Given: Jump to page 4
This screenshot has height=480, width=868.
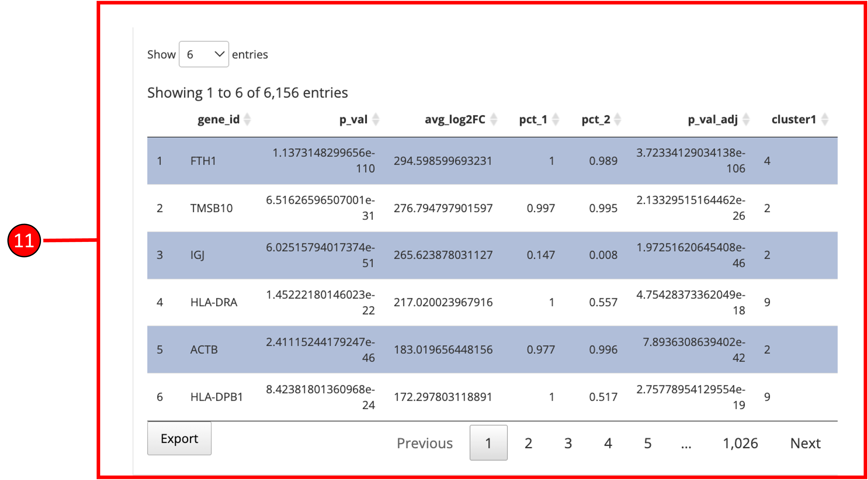Looking at the screenshot, I should (607, 443).
